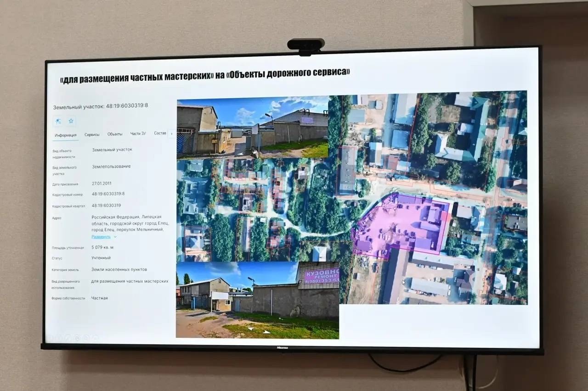
Task: Go to the Части ЗУ tab
Action: (138, 134)
